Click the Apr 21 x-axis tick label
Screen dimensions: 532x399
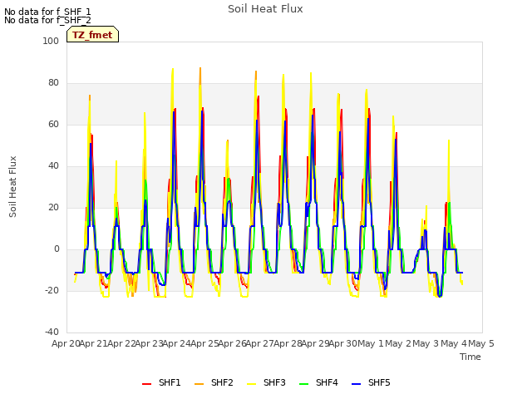pyautogui.click(x=94, y=343)
